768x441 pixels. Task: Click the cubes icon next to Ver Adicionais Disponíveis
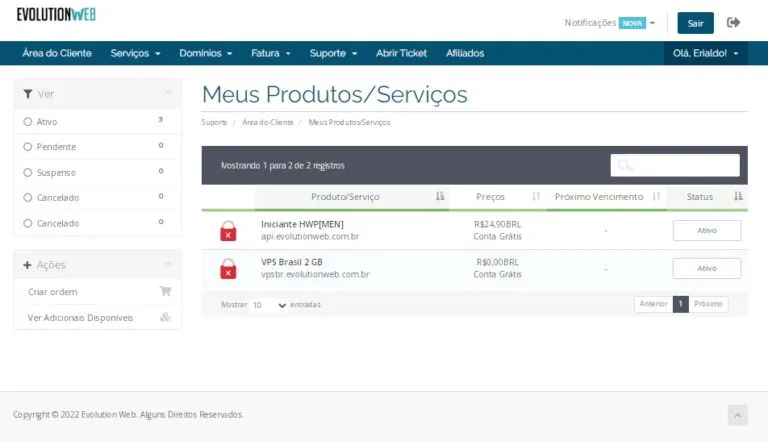[x=166, y=317]
